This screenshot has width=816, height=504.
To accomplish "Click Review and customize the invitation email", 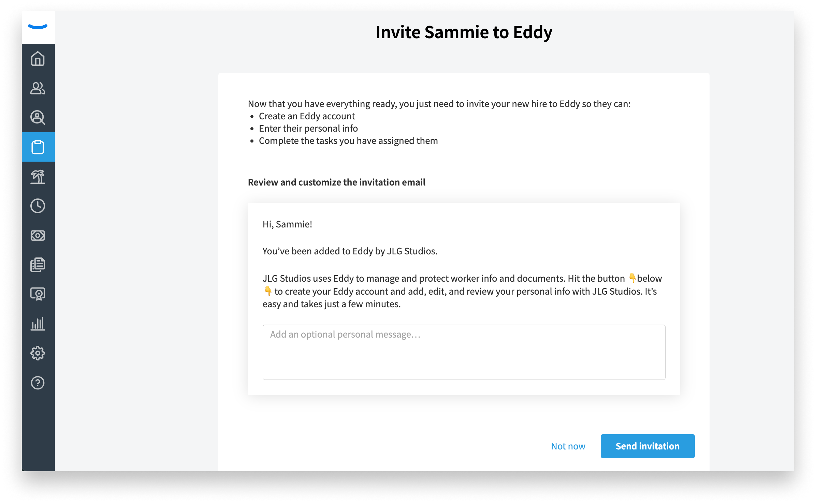I will click(x=337, y=182).
